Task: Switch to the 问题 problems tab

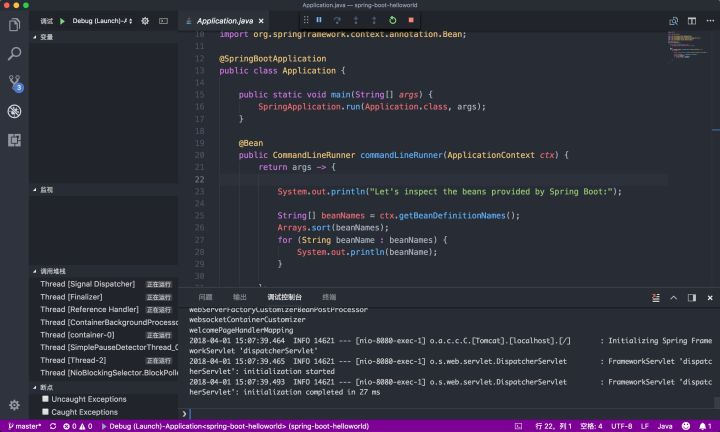Action: 205,297
